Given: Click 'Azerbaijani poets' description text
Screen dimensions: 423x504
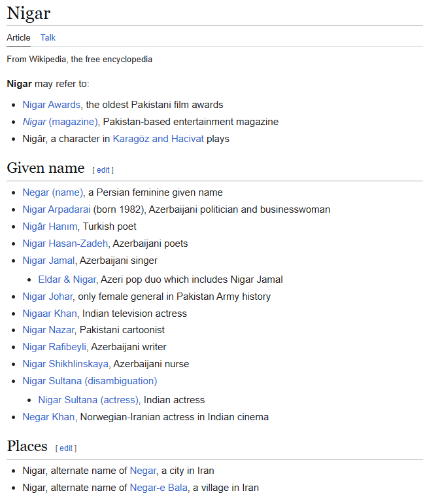Looking at the screenshot, I should coord(150,243).
